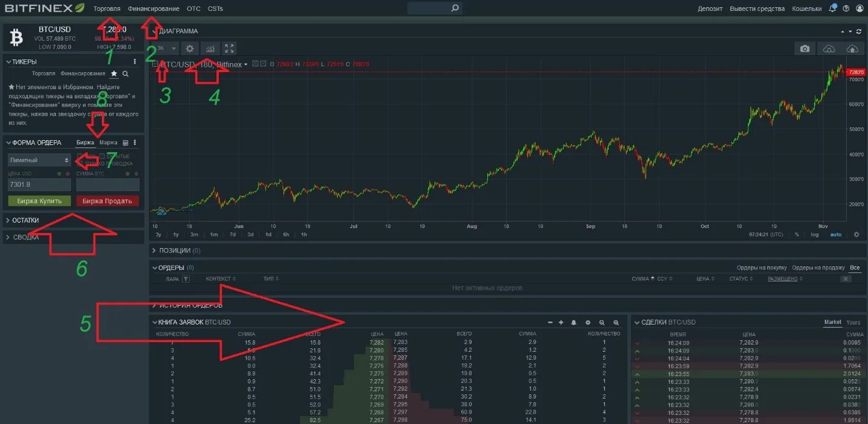Click the price USD input field

tap(39, 184)
